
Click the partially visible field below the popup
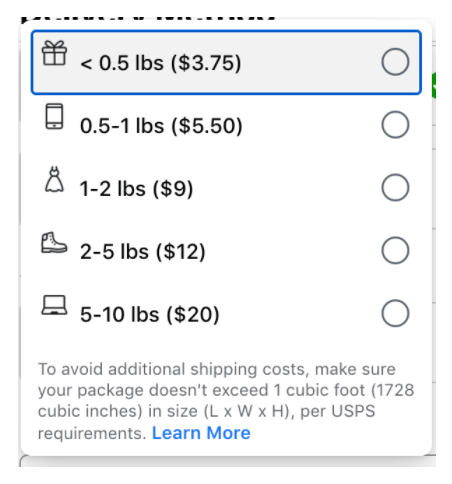(x=227, y=461)
